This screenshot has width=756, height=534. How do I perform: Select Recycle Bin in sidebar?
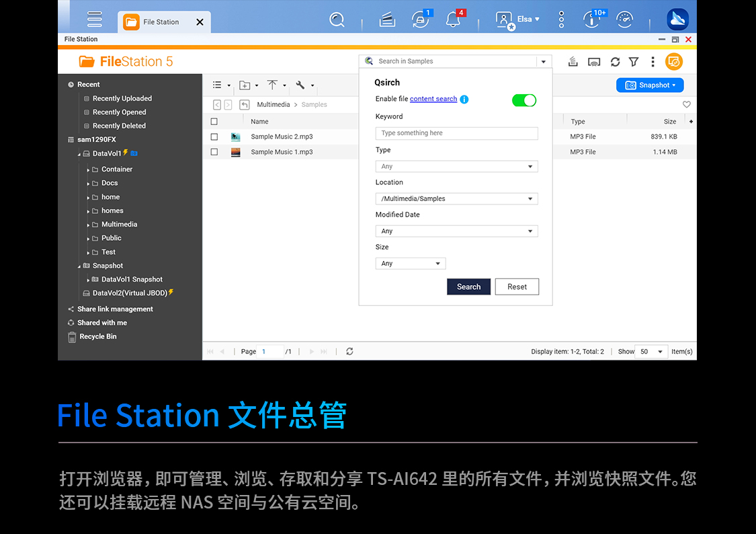pos(97,337)
